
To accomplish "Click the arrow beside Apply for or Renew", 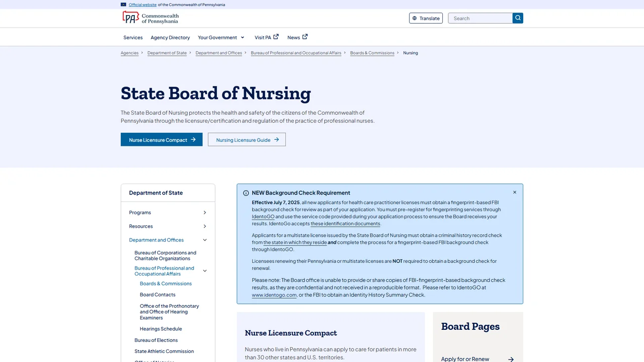I will click(x=511, y=359).
